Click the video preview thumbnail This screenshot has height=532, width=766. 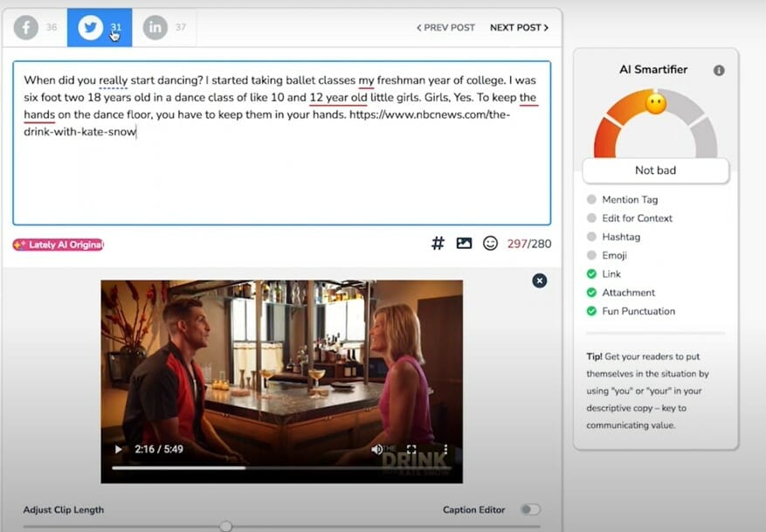[x=282, y=382]
